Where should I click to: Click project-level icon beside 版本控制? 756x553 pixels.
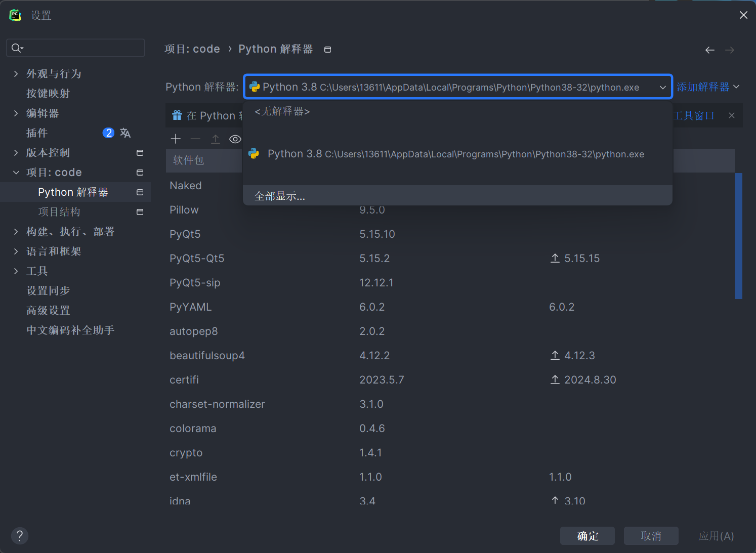tap(140, 153)
